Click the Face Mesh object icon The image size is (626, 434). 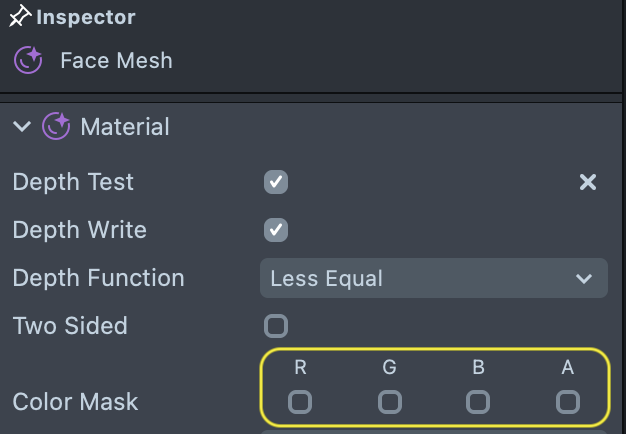click(x=28, y=60)
